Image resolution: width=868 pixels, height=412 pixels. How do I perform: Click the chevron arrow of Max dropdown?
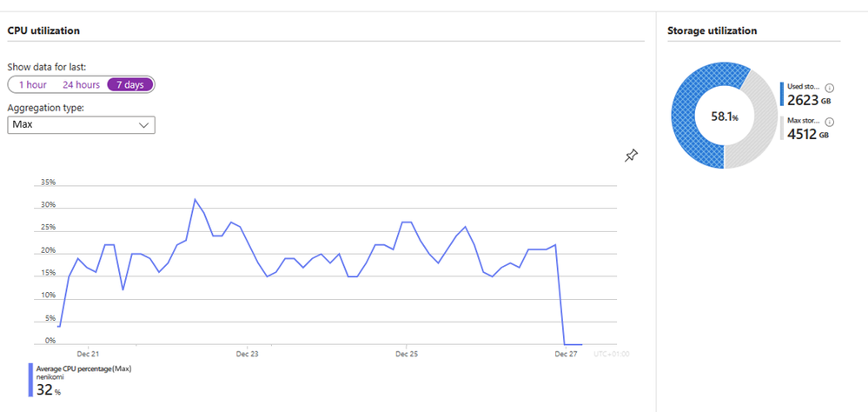143,125
